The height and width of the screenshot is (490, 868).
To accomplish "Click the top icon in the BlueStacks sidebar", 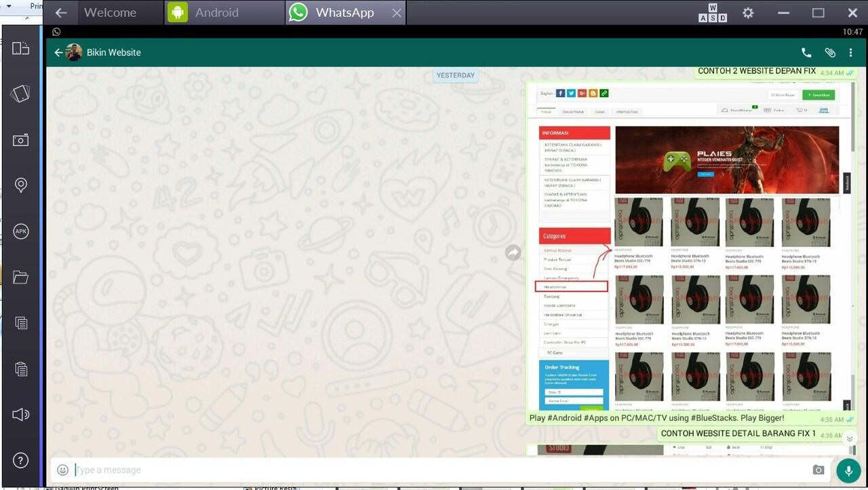I will tap(21, 48).
